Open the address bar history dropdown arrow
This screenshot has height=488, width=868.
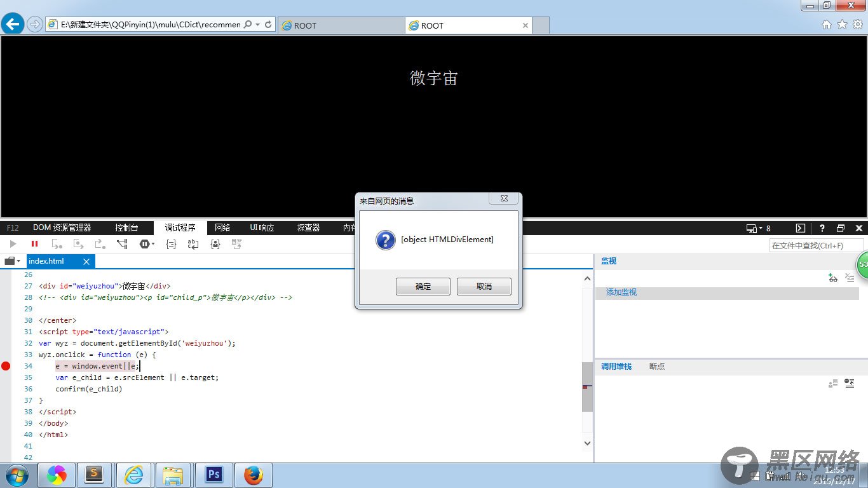tap(257, 25)
